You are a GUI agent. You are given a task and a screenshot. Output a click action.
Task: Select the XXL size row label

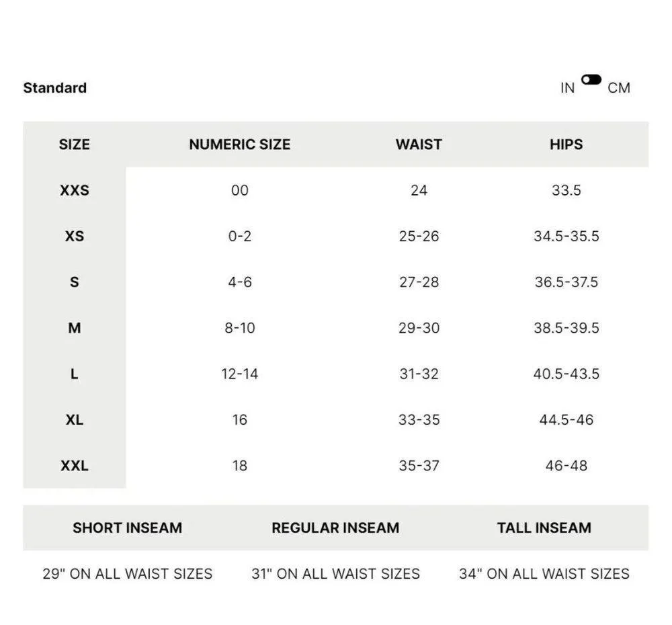coord(74,466)
